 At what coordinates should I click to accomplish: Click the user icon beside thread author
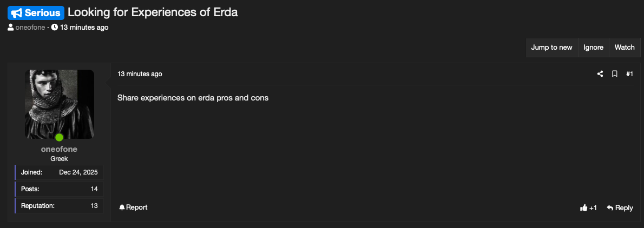click(x=11, y=28)
